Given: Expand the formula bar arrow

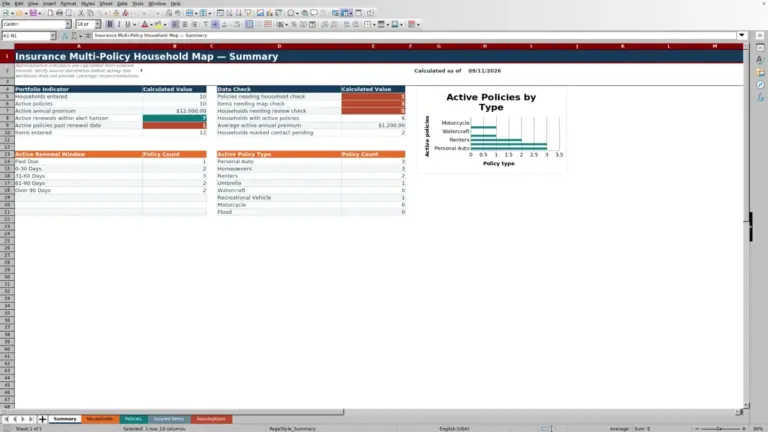Looking at the screenshot, I should point(742,35).
